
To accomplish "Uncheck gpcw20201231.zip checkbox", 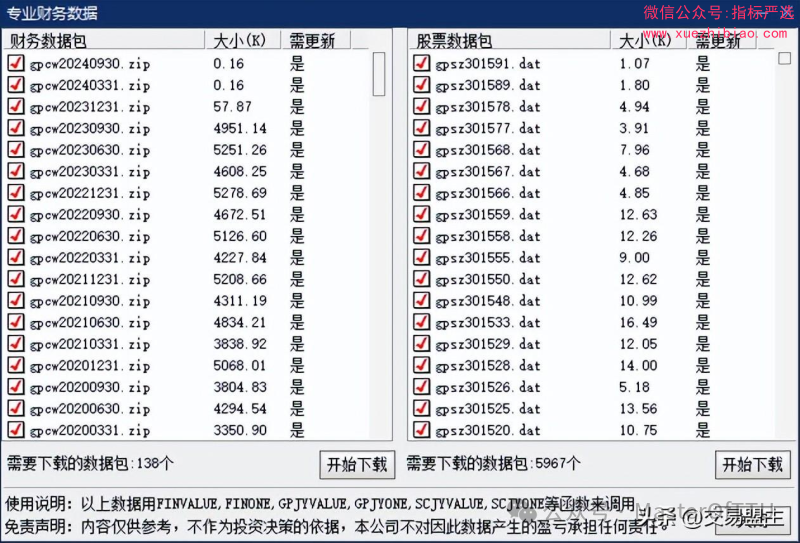I will pyautogui.click(x=16, y=365).
